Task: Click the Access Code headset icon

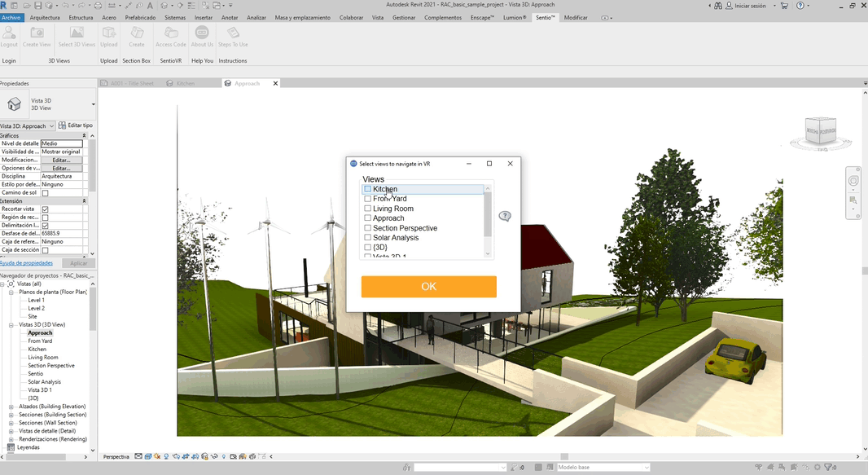Action: pos(171,33)
